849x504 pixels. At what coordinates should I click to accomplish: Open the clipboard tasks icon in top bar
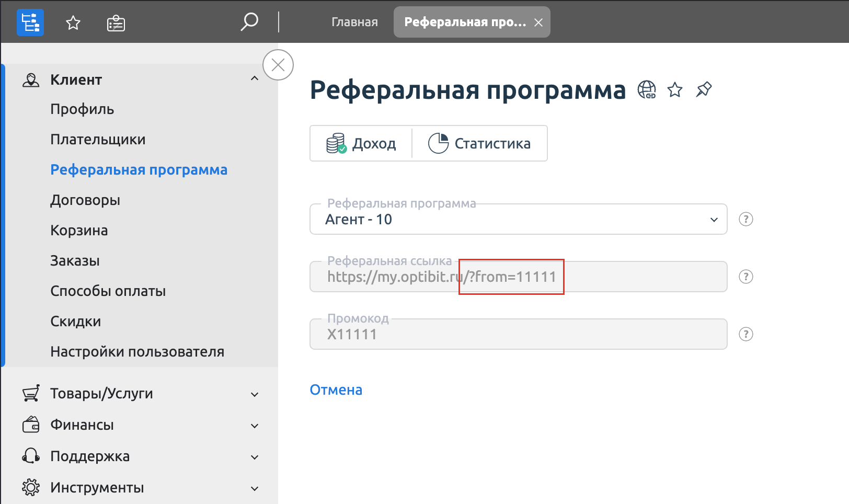116,23
